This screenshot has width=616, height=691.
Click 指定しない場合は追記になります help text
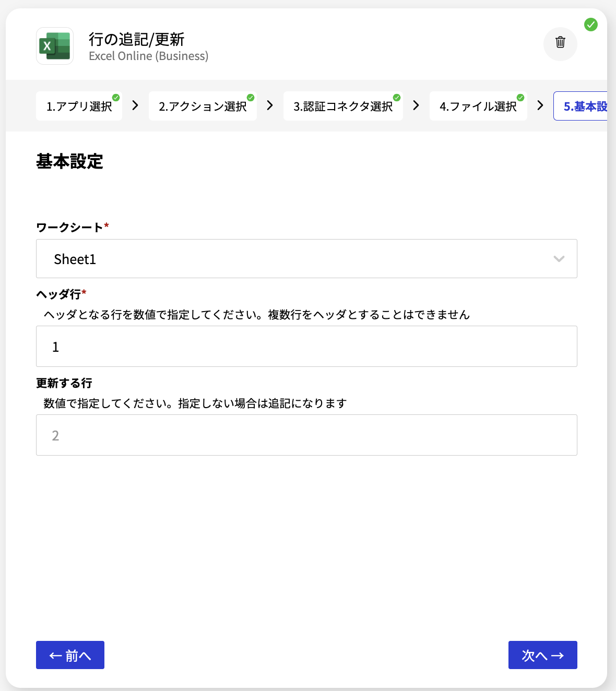tap(263, 403)
